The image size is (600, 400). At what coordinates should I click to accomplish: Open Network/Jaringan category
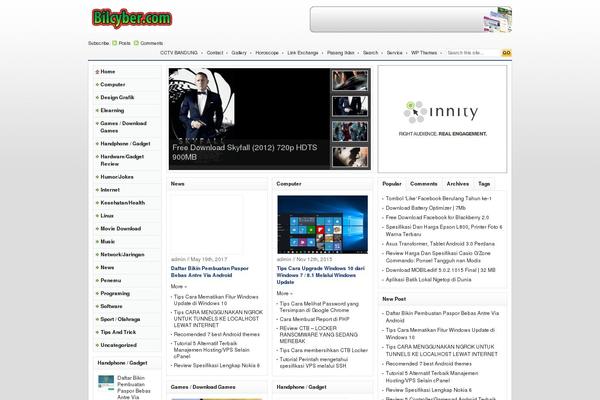(122, 255)
